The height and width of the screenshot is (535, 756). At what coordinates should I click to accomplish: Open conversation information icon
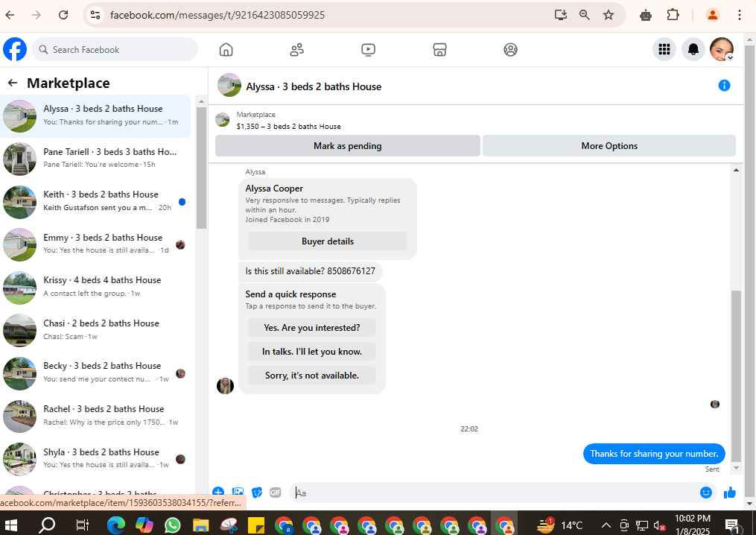(724, 86)
